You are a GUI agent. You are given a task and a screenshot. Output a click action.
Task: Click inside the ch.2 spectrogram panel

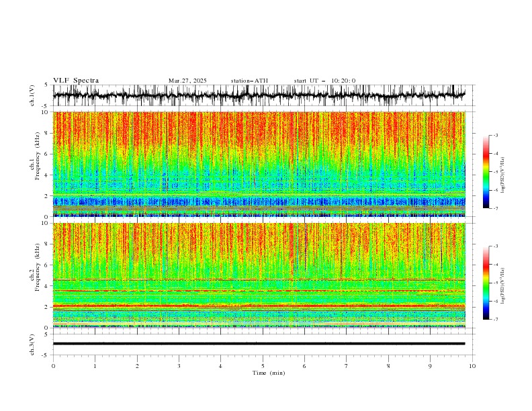click(x=259, y=275)
